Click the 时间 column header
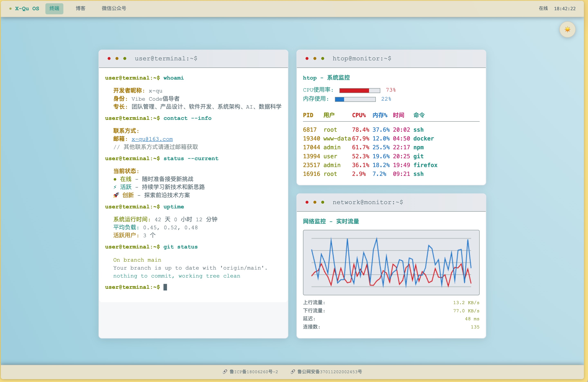 tap(398, 115)
